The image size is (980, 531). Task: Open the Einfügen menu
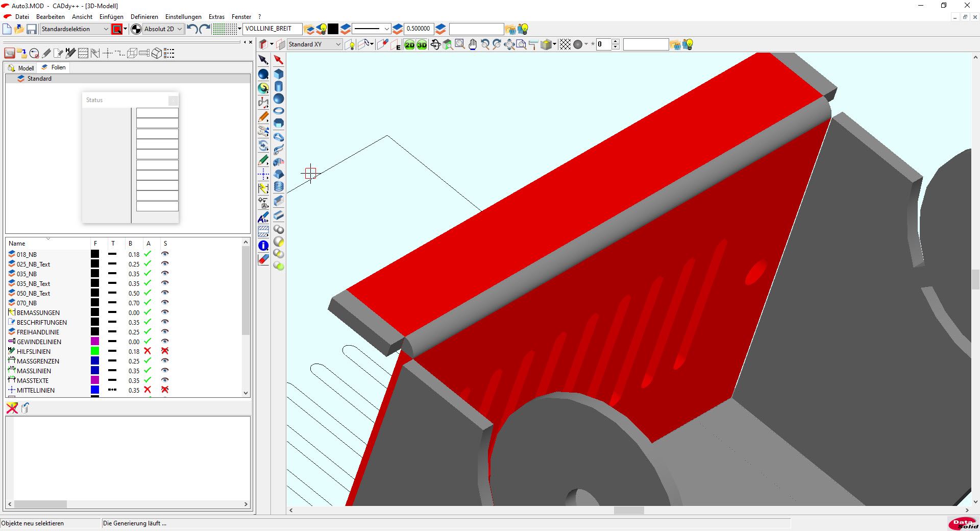(x=111, y=17)
